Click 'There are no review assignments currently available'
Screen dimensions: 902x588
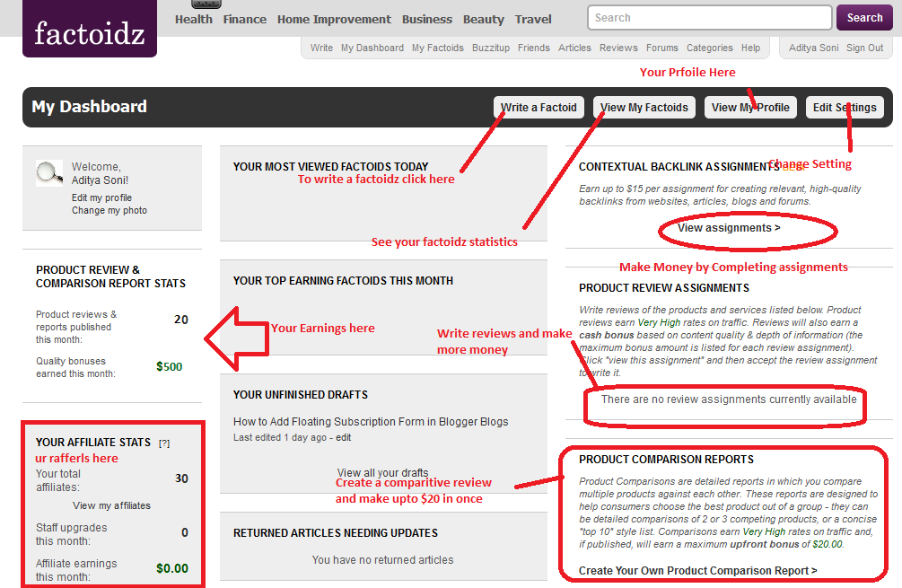point(729,399)
